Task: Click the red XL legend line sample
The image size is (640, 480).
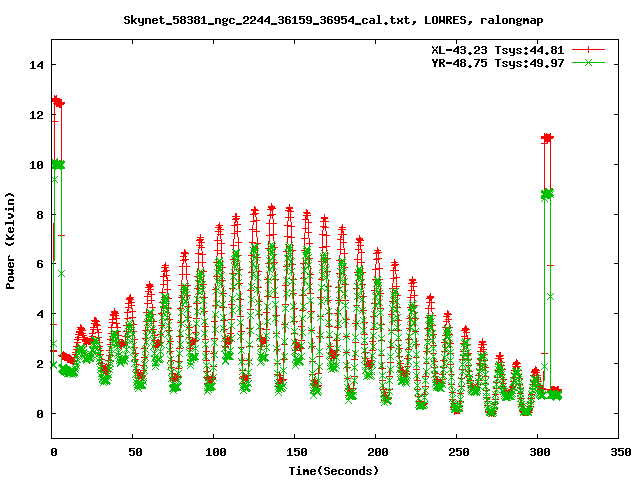Action: click(x=588, y=50)
